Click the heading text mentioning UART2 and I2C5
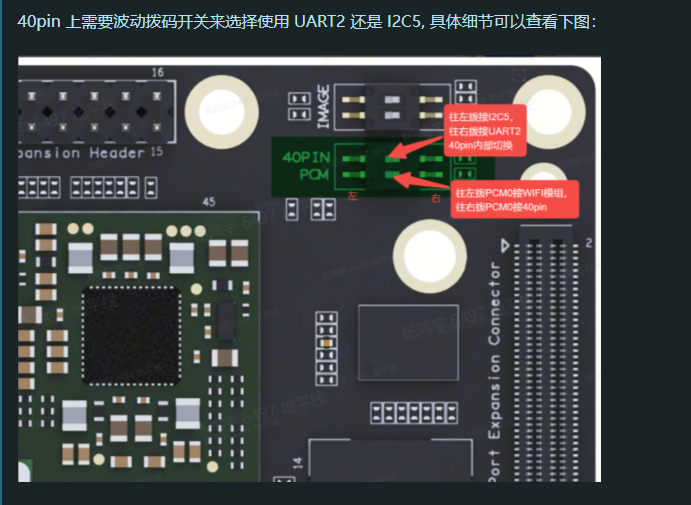Viewport: 691px width, 505px height. click(307, 21)
